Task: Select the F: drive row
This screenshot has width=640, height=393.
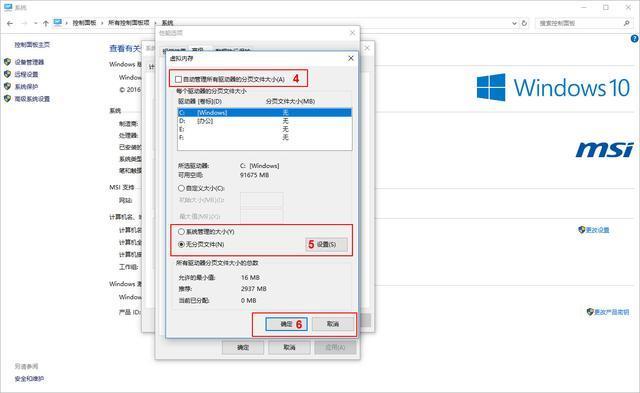Action: click(264, 138)
